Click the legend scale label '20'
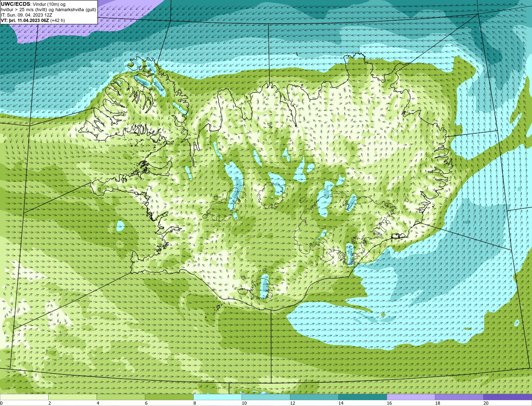Screen dimensions: 532x406 (486, 403)
